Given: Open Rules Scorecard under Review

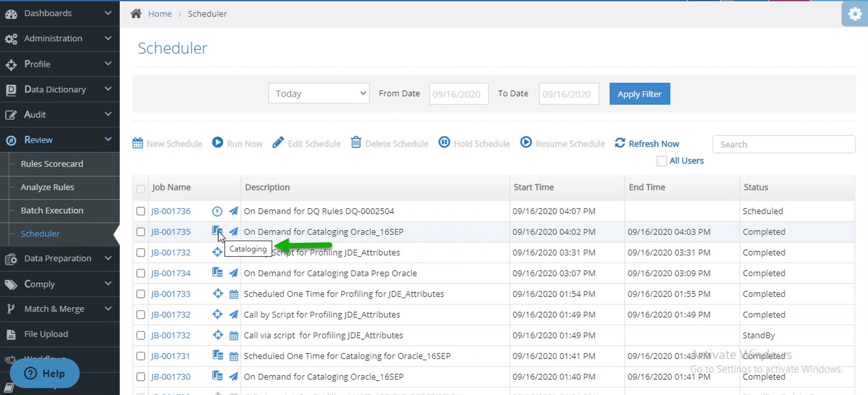Looking at the screenshot, I should (x=52, y=164).
